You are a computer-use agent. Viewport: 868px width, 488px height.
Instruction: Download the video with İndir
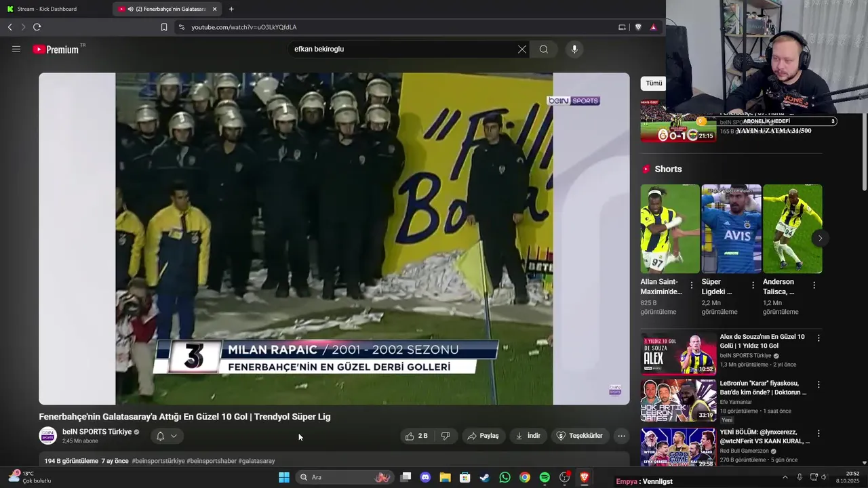(x=528, y=436)
